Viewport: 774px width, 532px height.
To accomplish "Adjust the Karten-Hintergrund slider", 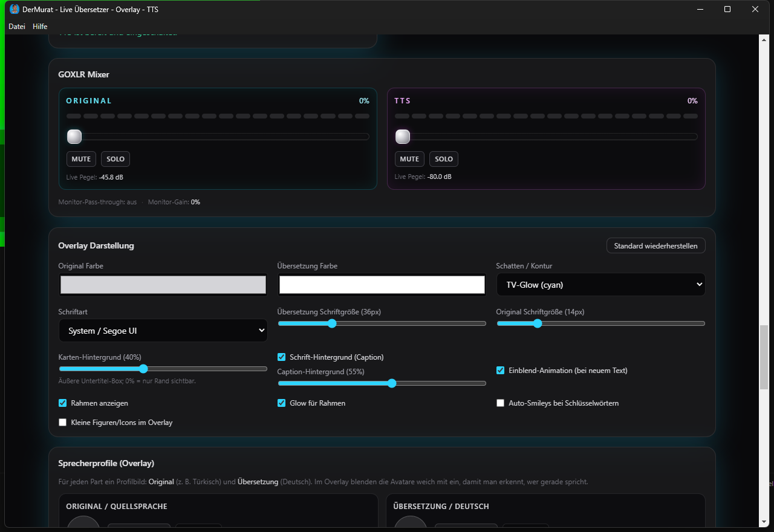I will click(x=163, y=369).
